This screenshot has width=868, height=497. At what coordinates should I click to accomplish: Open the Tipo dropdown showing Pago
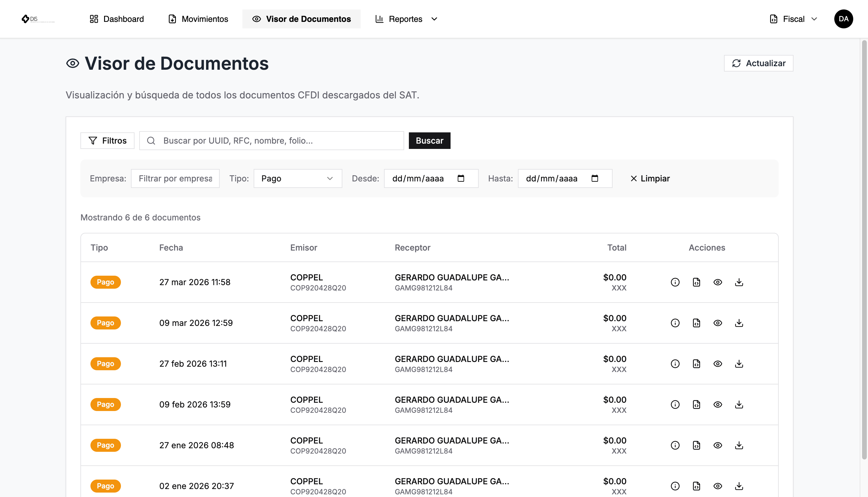[x=297, y=178]
